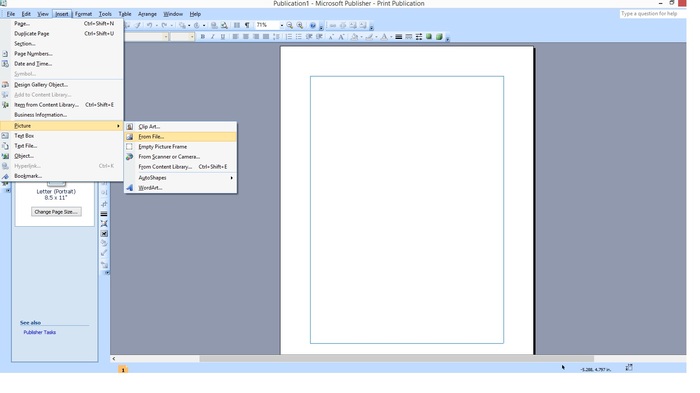Click the Zoom Out magnifier icon

(x=290, y=25)
